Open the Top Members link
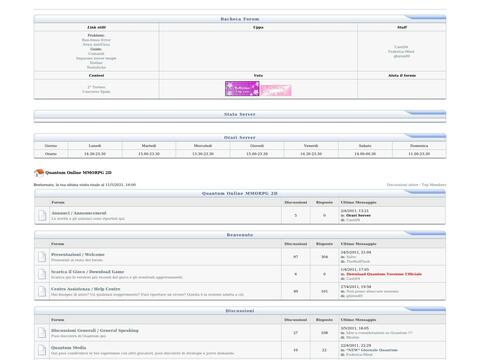This screenshot has height=360, width=480. pyautogui.click(x=434, y=185)
